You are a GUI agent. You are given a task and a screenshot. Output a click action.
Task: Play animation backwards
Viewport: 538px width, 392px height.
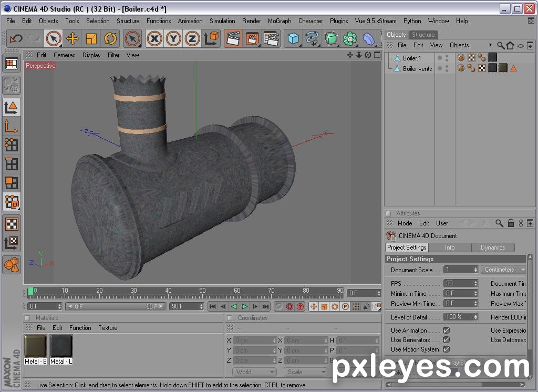pyautogui.click(x=234, y=306)
